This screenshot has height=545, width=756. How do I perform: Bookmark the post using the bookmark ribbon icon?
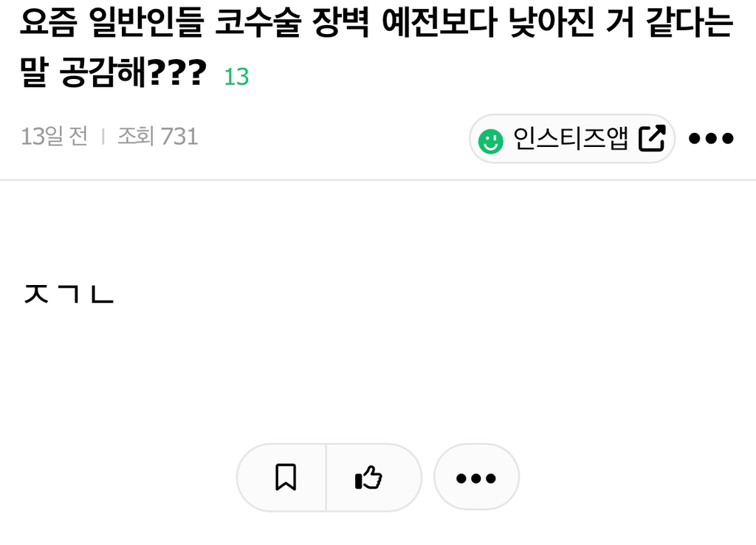(286, 477)
